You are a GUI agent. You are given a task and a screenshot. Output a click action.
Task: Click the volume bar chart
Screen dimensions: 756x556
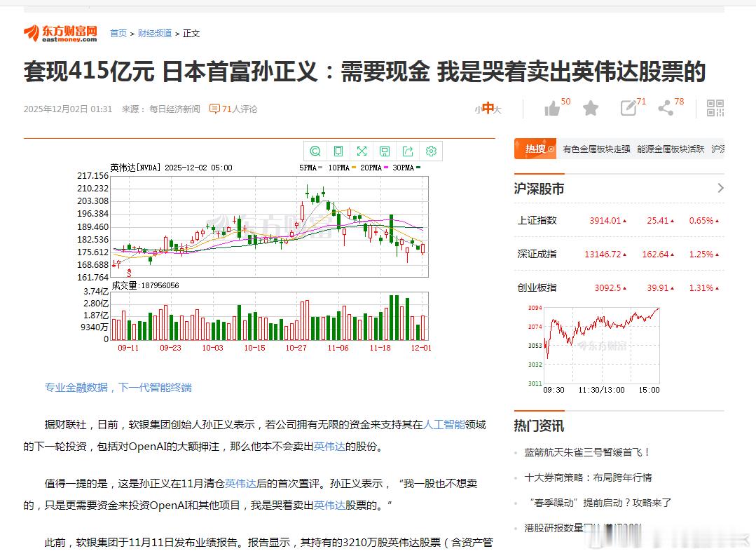270,316
